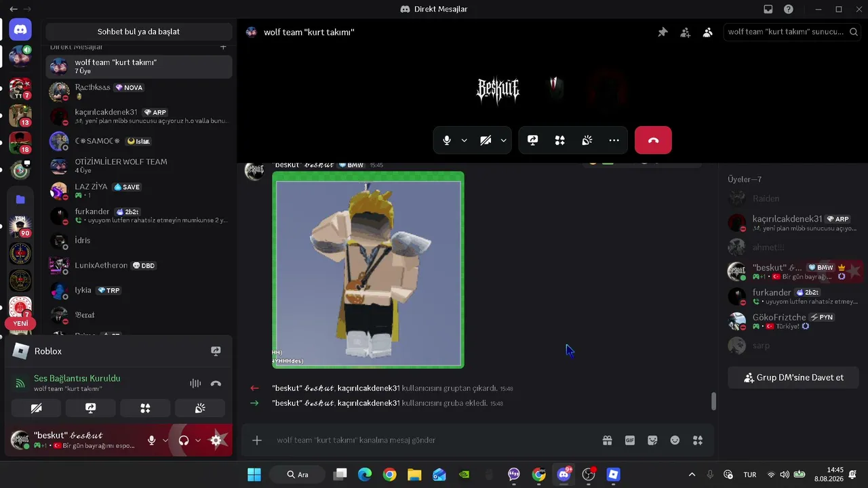Click the chat scrollbar thumb

pos(713,401)
